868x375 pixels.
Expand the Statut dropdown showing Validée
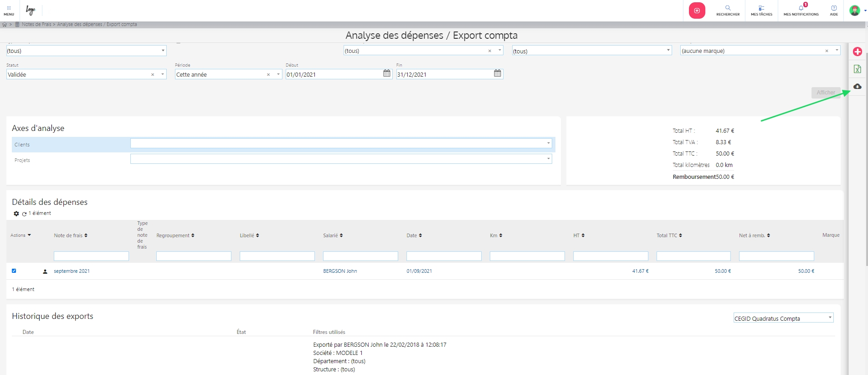tap(163, 74)
